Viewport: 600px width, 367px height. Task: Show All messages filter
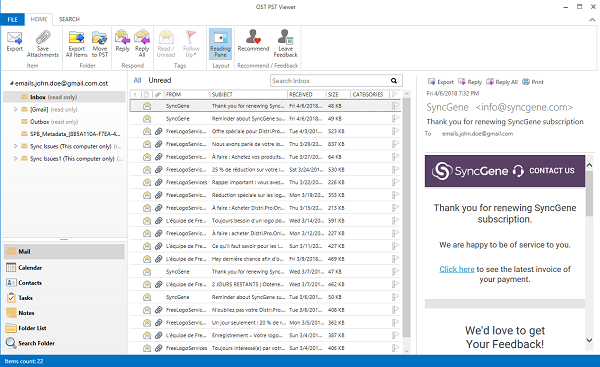tap(137, 80)
